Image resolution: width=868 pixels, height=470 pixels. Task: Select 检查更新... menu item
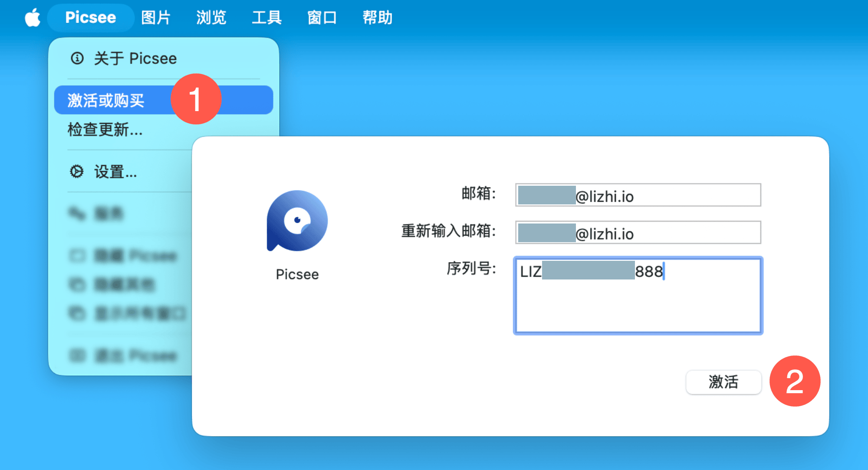(105, 129)
